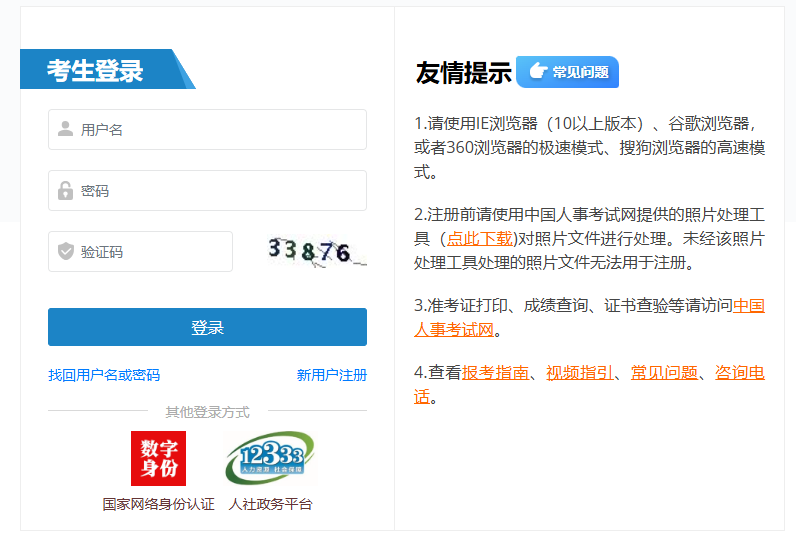This screenshot has width=796, height=543.
Task: Focus the 验证码 text box
Action: (x=150, y=251)
